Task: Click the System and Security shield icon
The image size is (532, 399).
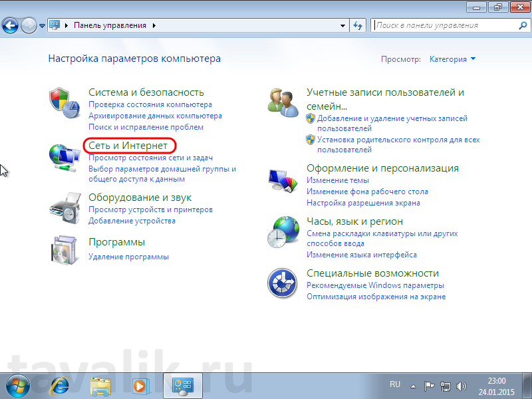Action: [65, 103]
